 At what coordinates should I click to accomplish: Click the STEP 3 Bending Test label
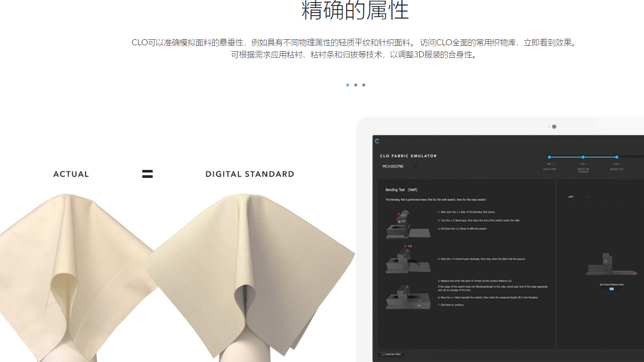point(616,165)
